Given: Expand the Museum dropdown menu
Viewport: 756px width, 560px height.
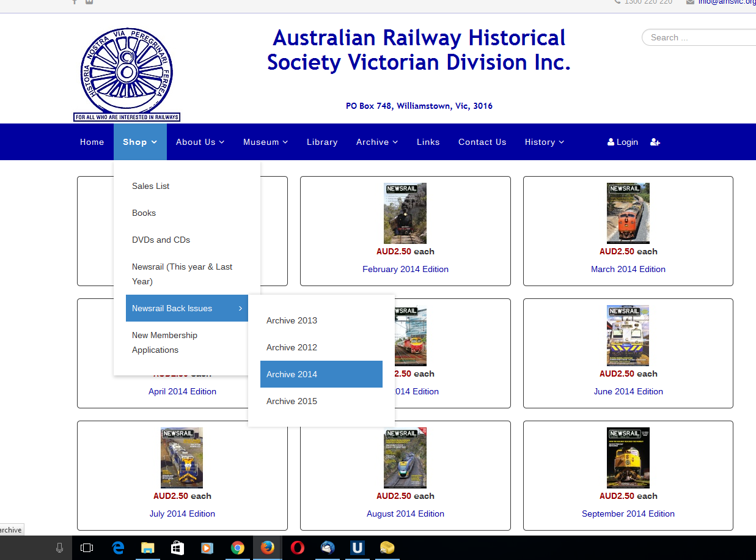Looking at the screenshot, I should click(x=266, y=142).
